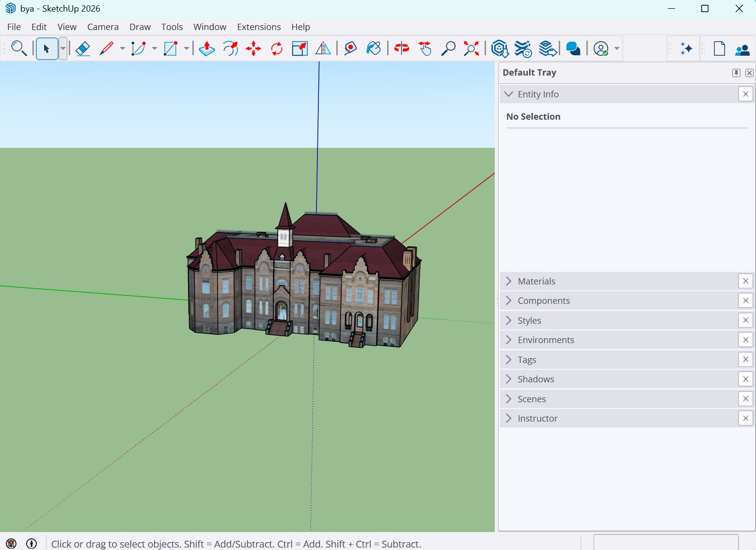Pick the Line pencil tool
This screenshot has width=756, height=550.
pos(107,48)
